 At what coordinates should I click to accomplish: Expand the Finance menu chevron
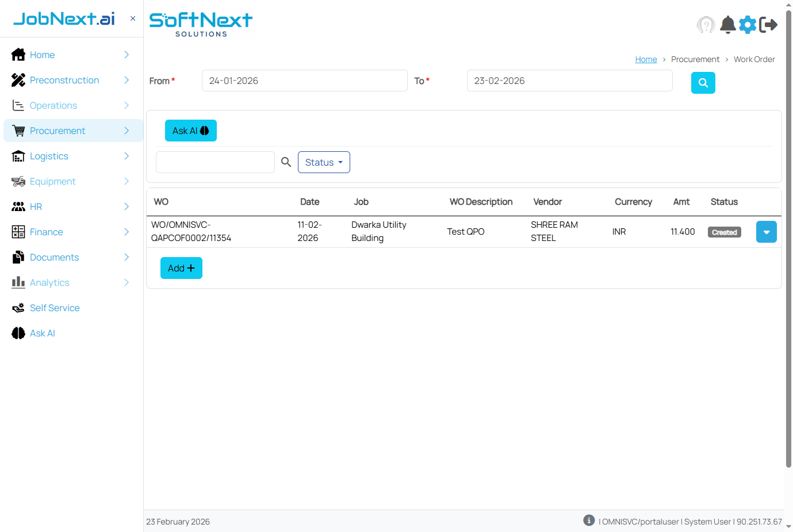[x=127, y=232]
